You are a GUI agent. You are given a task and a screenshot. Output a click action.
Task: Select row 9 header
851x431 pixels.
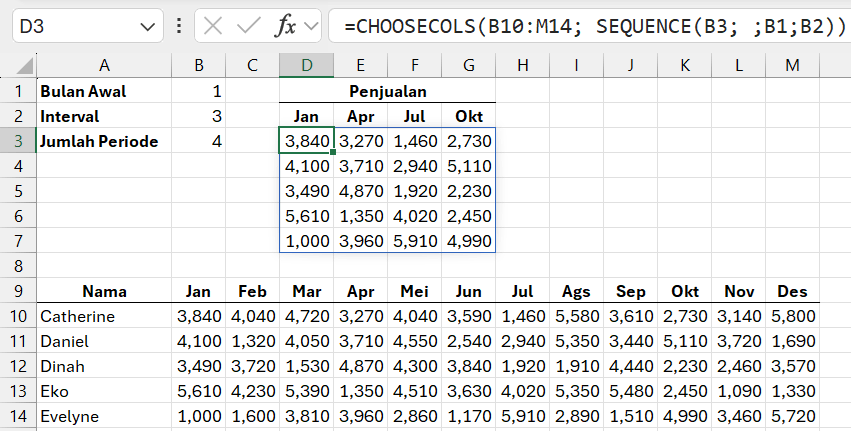18,292
